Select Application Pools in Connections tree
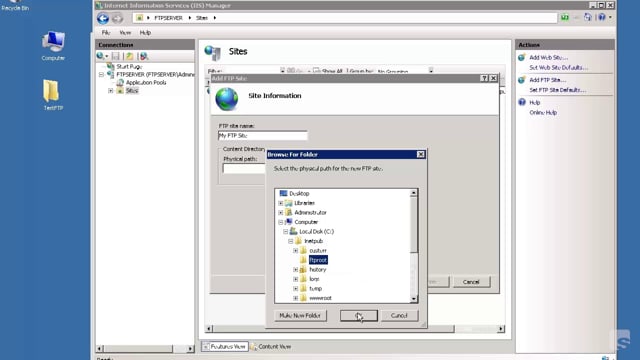Image resolution: width=640 pixels, height=360 pixels. [146, 82]
